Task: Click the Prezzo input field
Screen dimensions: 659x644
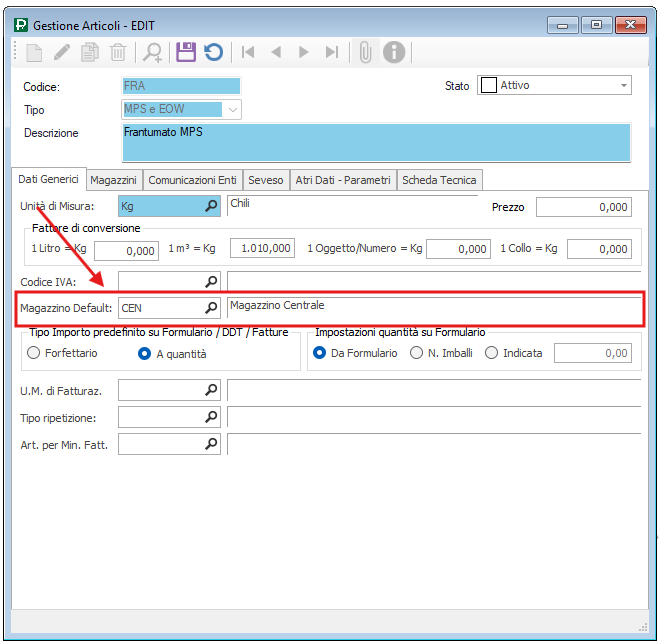Action: pos(583,207)
